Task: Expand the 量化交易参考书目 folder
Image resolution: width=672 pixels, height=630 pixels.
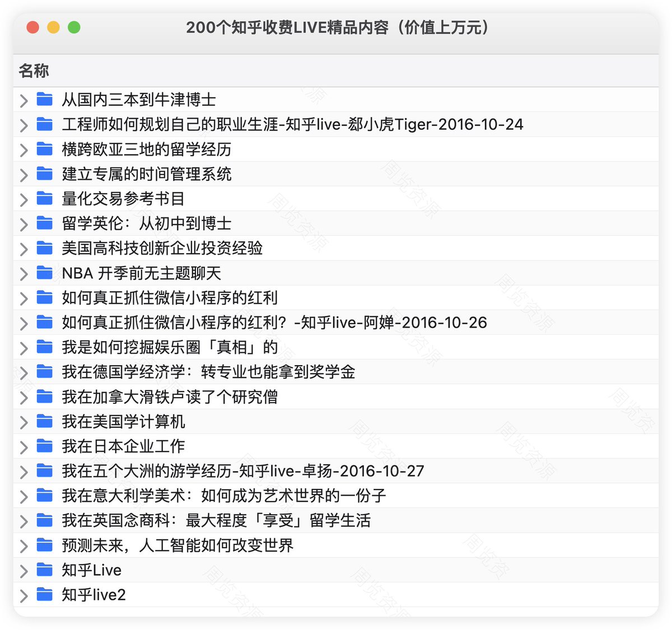Action: pyautogui.click(x=24, y=199)
